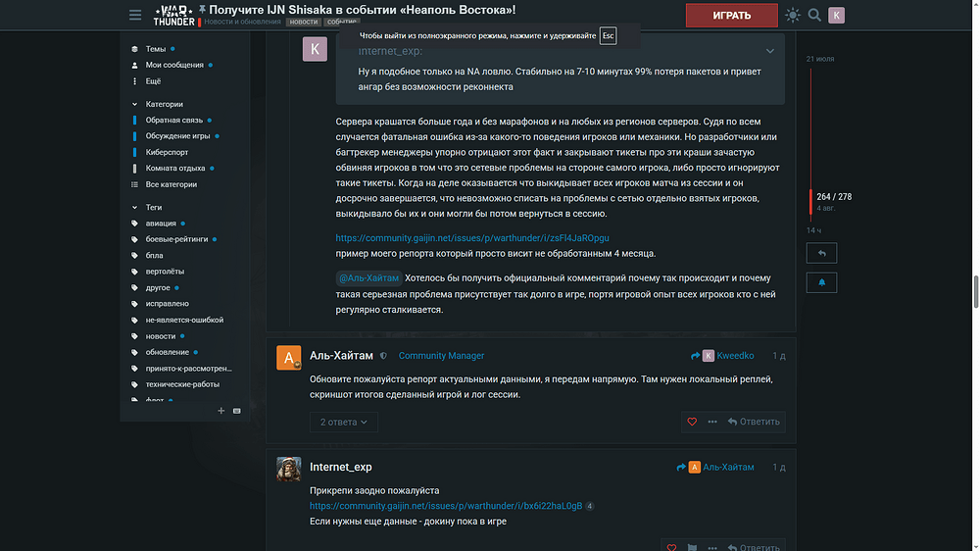Like Аль-Хайтам's post with heart
This screenshot has height=551, width=980.
point(692,423)
